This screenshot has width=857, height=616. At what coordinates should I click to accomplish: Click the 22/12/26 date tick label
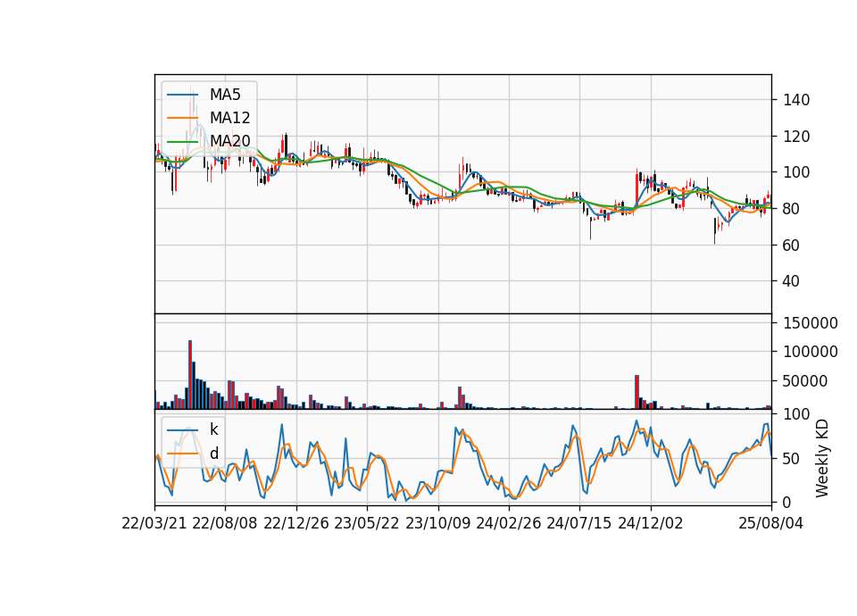(296, 523)
